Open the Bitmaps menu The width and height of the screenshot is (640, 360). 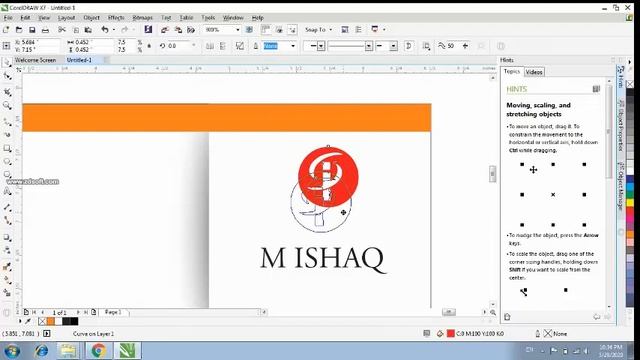coord(142,18)
